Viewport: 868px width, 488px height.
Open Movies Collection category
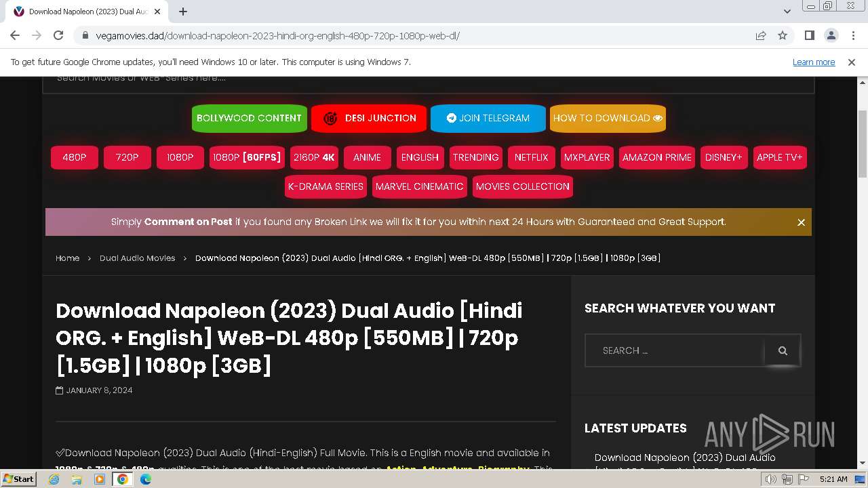(523, 186)
